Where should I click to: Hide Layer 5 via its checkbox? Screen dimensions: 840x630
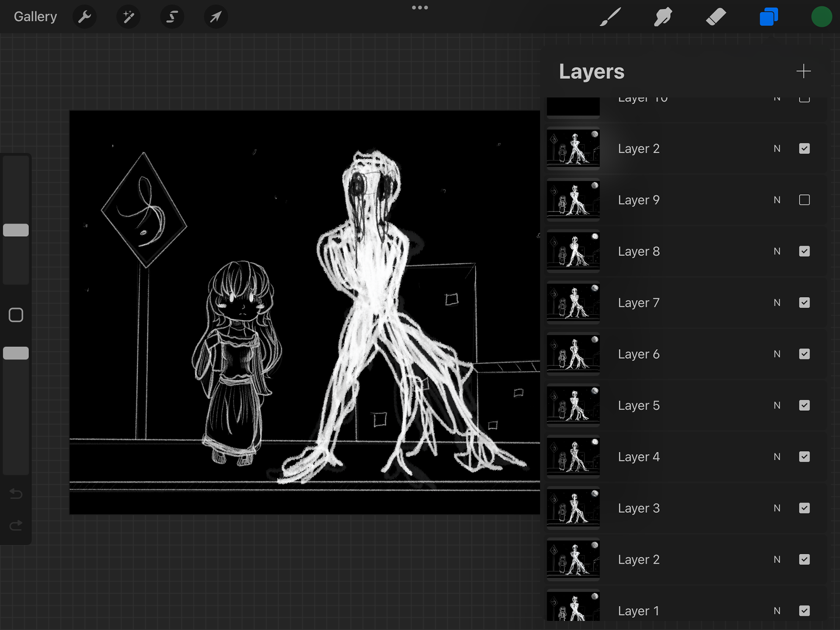click(x=804, y=406)
